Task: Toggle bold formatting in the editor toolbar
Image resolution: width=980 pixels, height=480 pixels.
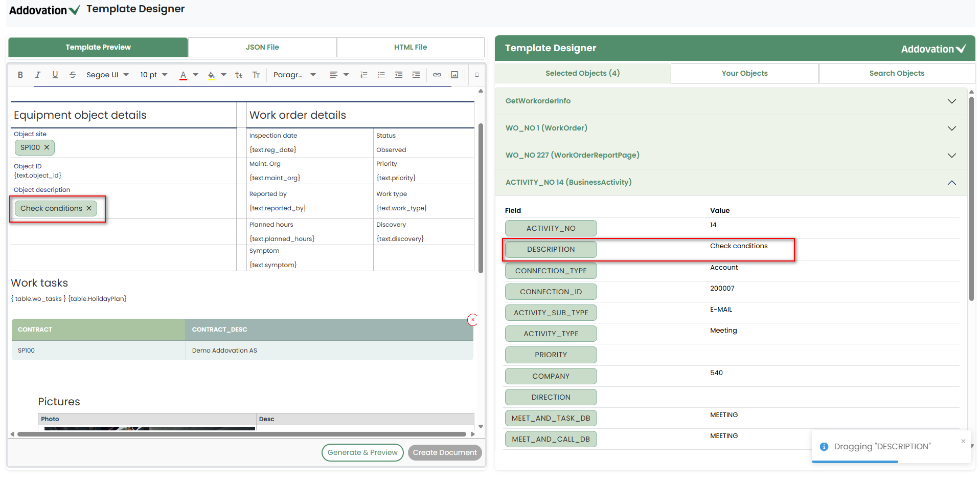Action: tap(20, 75)
